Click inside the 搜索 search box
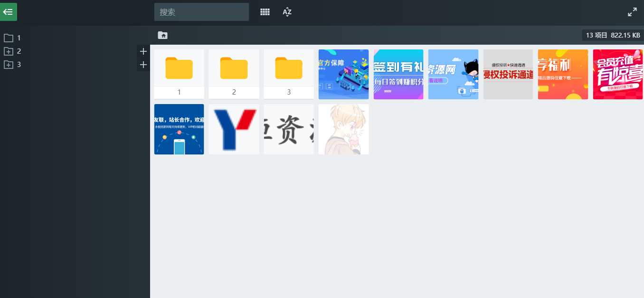Image resolution: width=644 pixels, height=298 pixels. click(201, 12)
